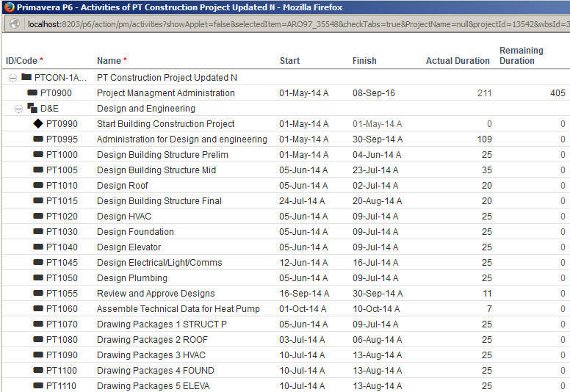
Task: Click the 109 actual duration cell
Action: [484, 139]
